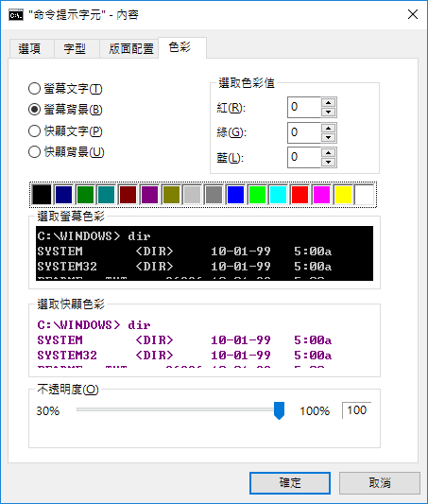This screenshot has width=428, height=504.
Task: Select 螢幕文字(T) radio button
Action: [65, 89]
